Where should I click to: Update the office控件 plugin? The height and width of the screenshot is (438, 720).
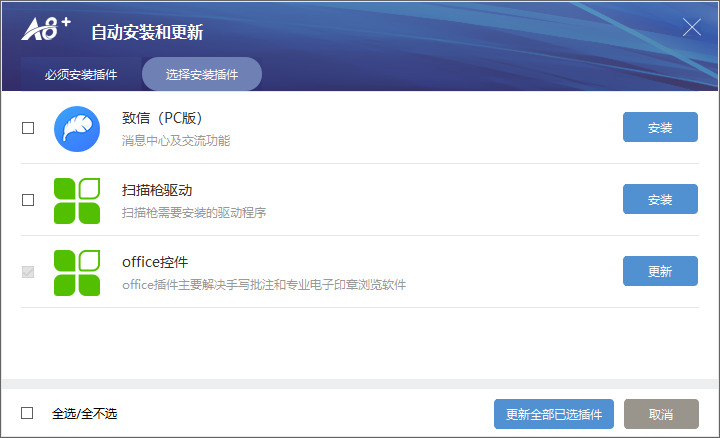pos(660,271)
